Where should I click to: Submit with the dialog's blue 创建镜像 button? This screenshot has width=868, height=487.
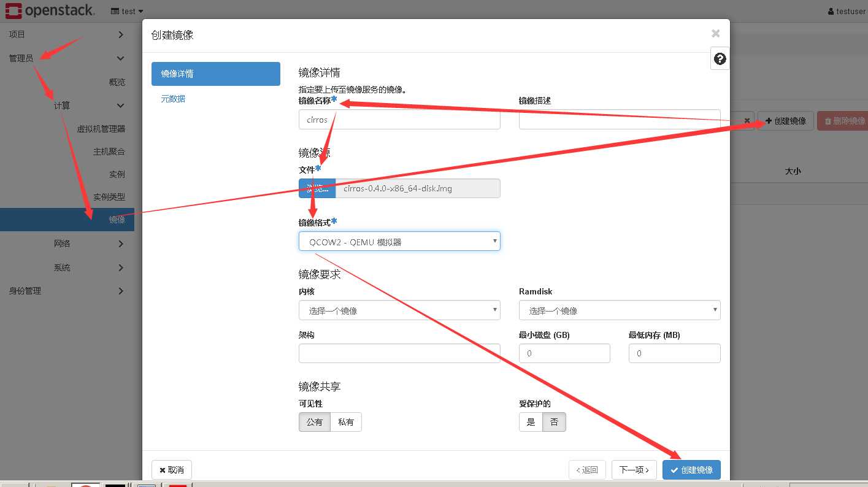pyautogui.click(x=691, y=470)
